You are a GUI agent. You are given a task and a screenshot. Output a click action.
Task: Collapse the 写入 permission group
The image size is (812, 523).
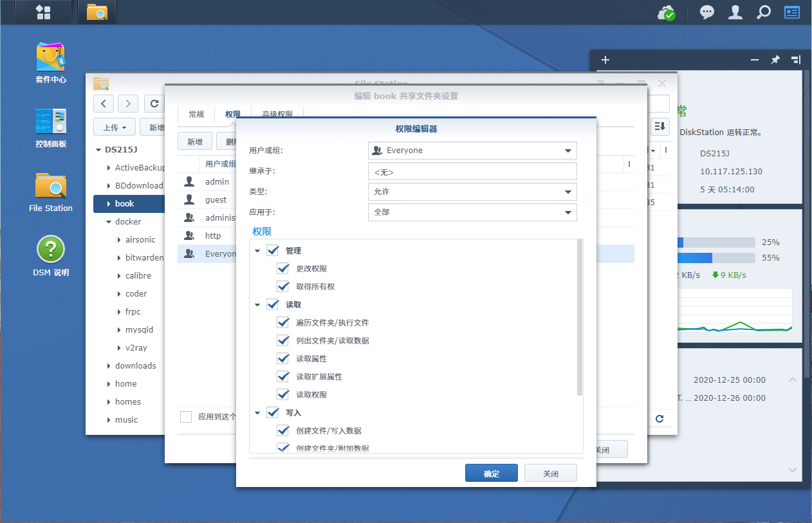[x=257, y=412]
